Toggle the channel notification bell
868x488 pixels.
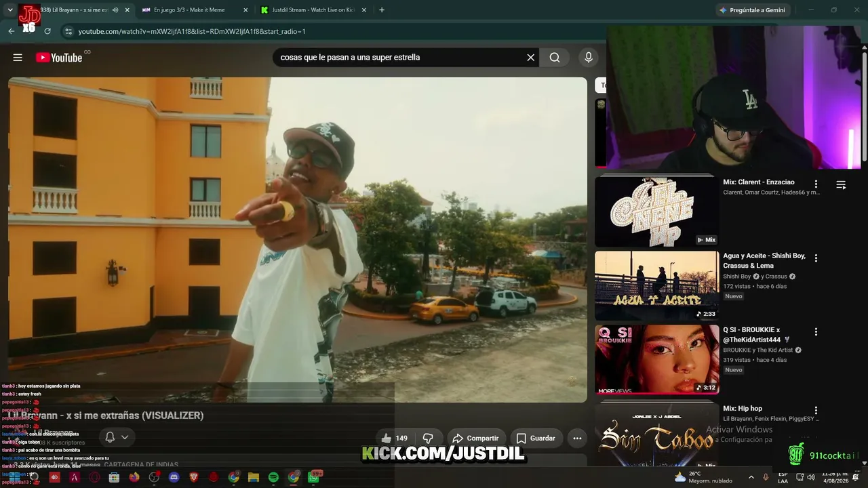tap(110, 438)
